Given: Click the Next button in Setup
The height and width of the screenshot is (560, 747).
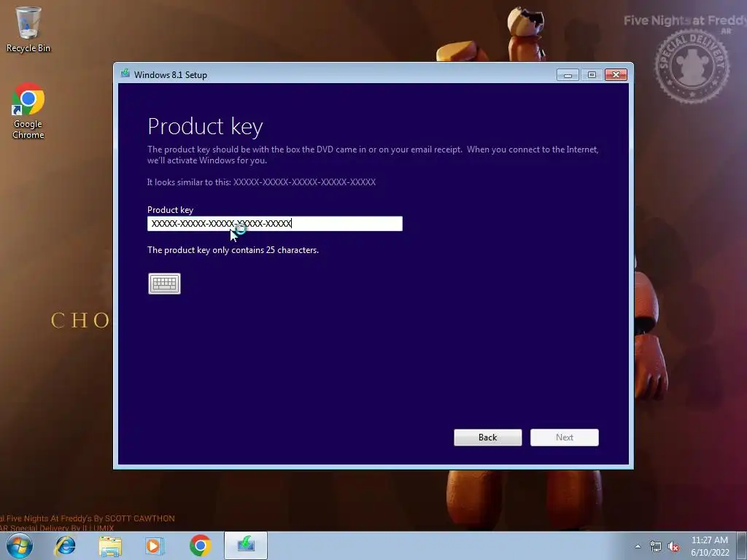Looking at the screenshot, I should tap(565, 437).
